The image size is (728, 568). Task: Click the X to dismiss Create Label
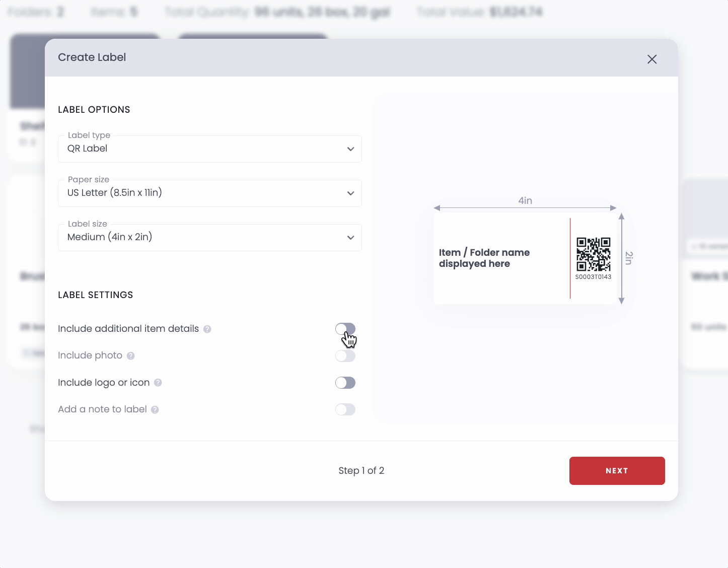[x=652, y=59]
